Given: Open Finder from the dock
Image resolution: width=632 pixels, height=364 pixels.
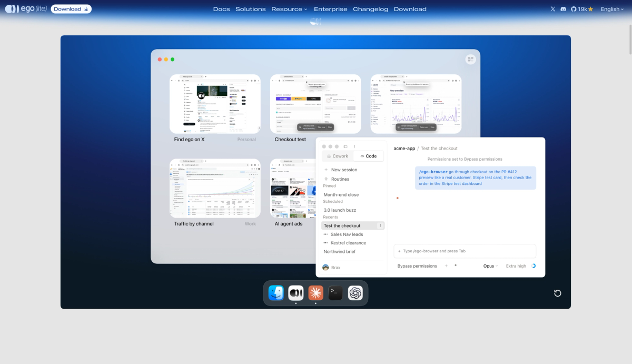Looking at the screenshot, I should pyautogui.click(x=276, y=292).
